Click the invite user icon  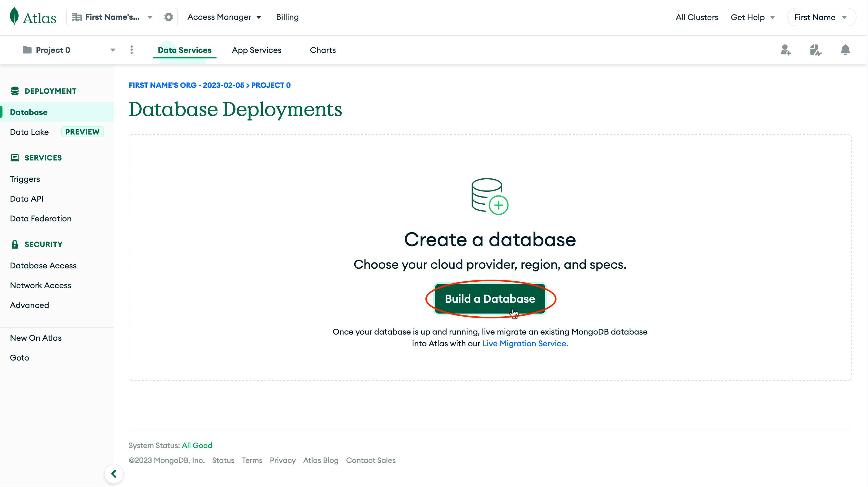[x=786, y=50]
